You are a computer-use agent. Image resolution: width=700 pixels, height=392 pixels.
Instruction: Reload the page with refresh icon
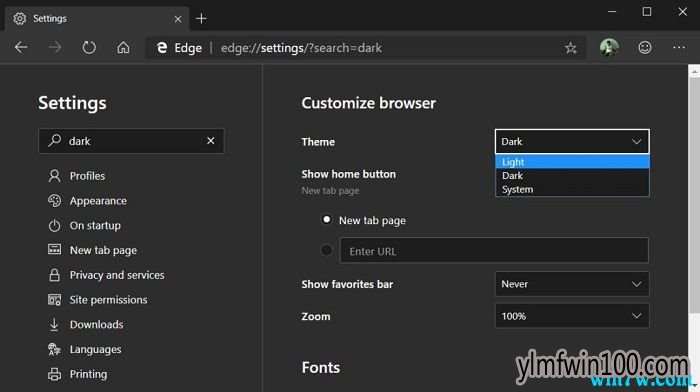pos(89,47)
